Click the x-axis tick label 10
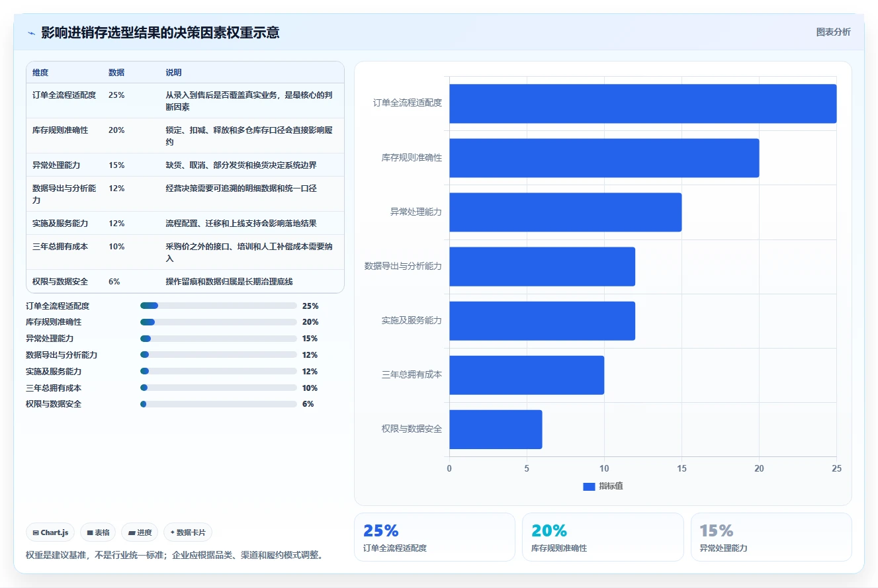The image size is (878, 588). (604, 468)
